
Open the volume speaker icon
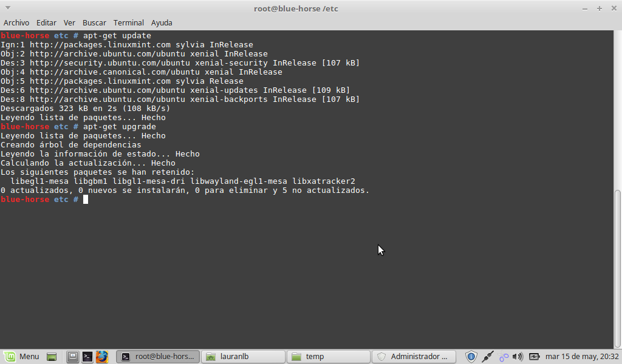pos(518,357)
